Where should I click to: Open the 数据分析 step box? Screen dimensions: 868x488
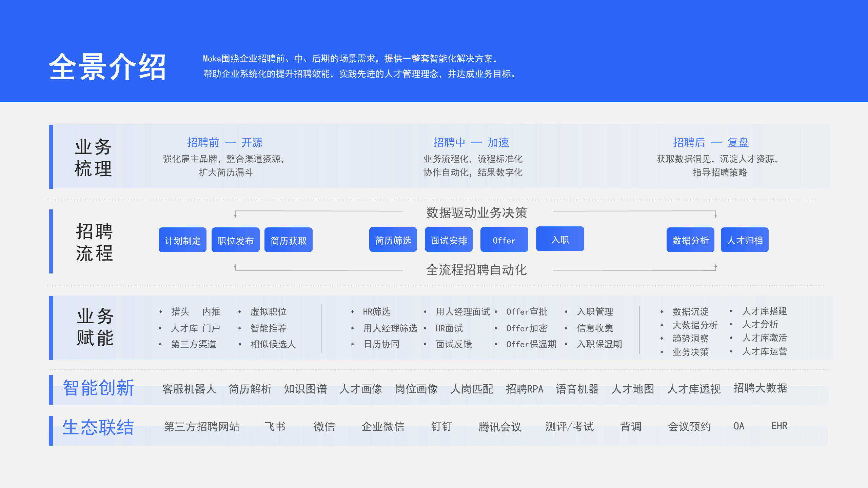(690, 240)
